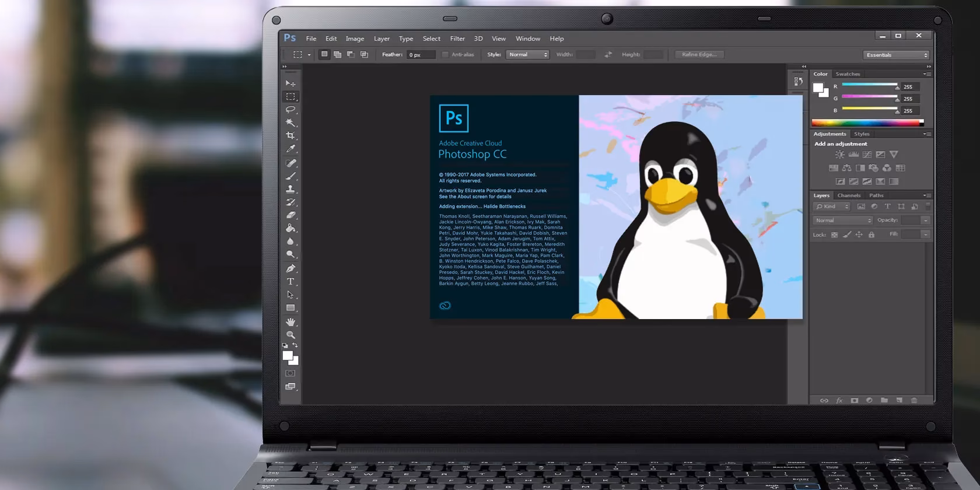The image size is (980, 490).
Task: Click the Refine Edge button
Action: [x=699, y=54]
